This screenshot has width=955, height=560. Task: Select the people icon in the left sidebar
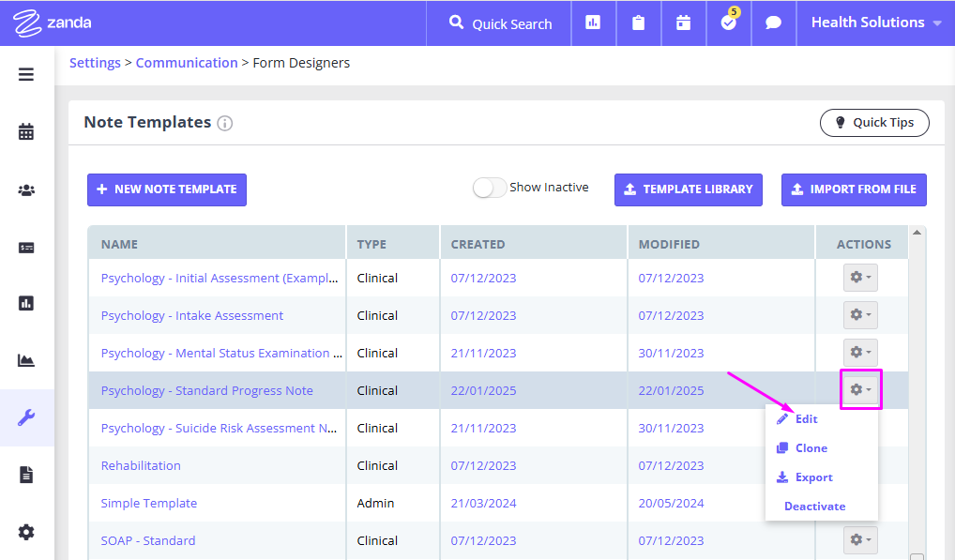[25, 189]
